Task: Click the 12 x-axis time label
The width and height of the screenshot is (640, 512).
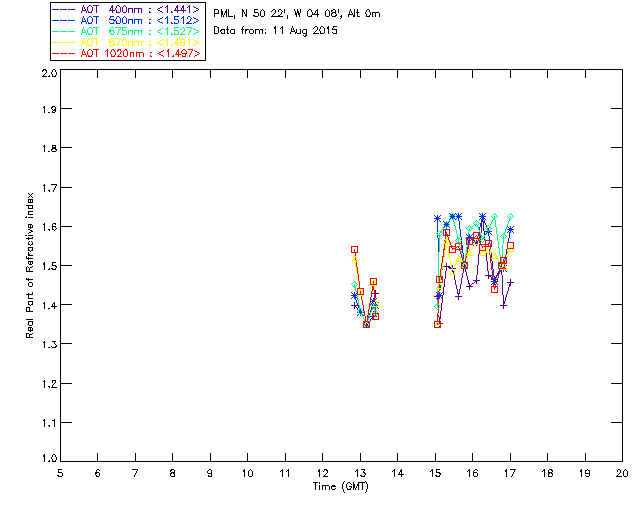Action: (x=322, y=473)
